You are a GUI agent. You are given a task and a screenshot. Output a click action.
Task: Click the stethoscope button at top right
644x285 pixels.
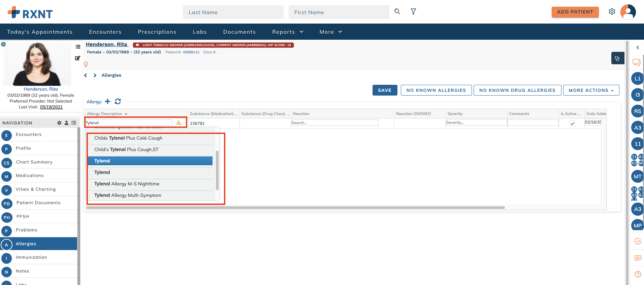pyautogui.click(x=618, y=58)
